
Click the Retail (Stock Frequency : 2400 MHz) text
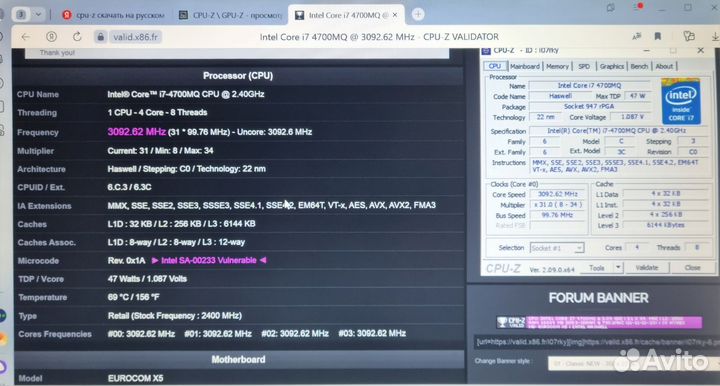[x=174, y=316]
